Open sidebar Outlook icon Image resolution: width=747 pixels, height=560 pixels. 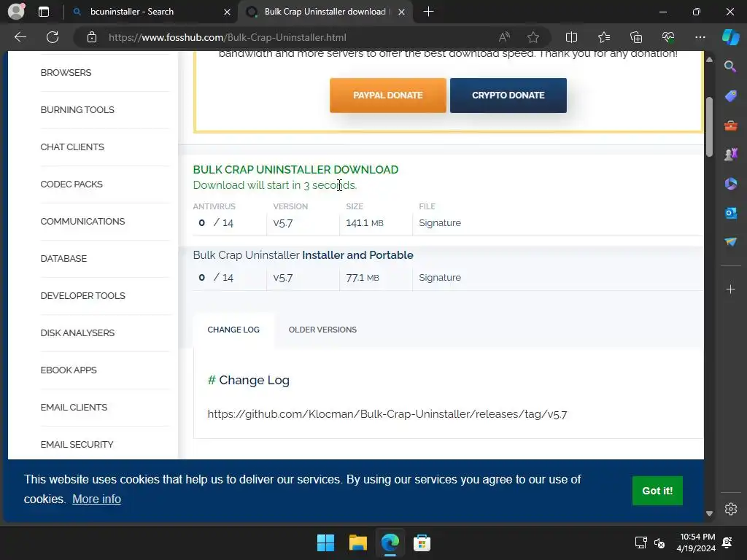pyautogui.click(x=730, y=213)
